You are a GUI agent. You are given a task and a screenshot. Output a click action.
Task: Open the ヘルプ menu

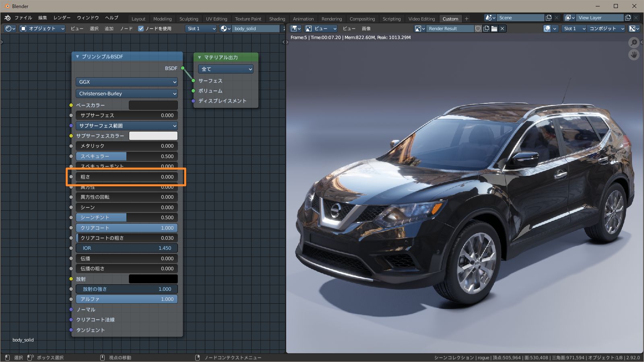tap(111, 18)
